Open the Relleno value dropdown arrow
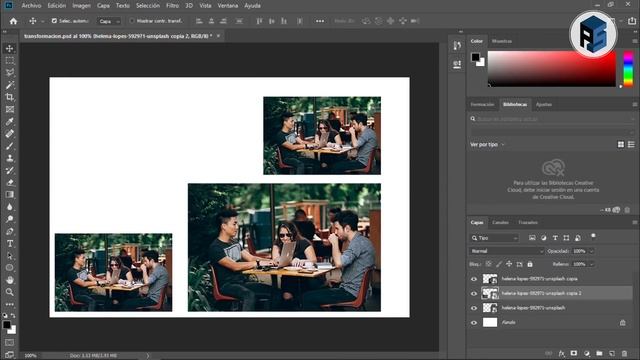Image resolution: width=640 pixels, height=360 pixels. (x=591, y=264)
